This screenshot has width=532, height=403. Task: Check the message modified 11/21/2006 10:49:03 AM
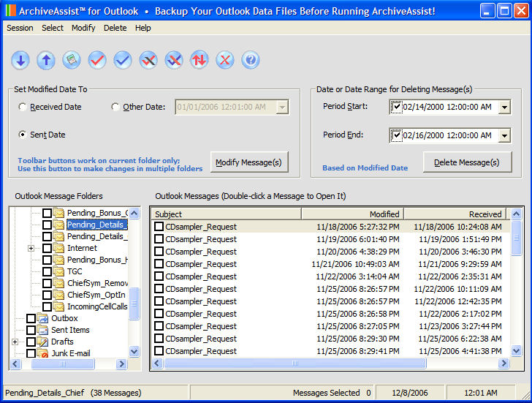pos(159,264)
